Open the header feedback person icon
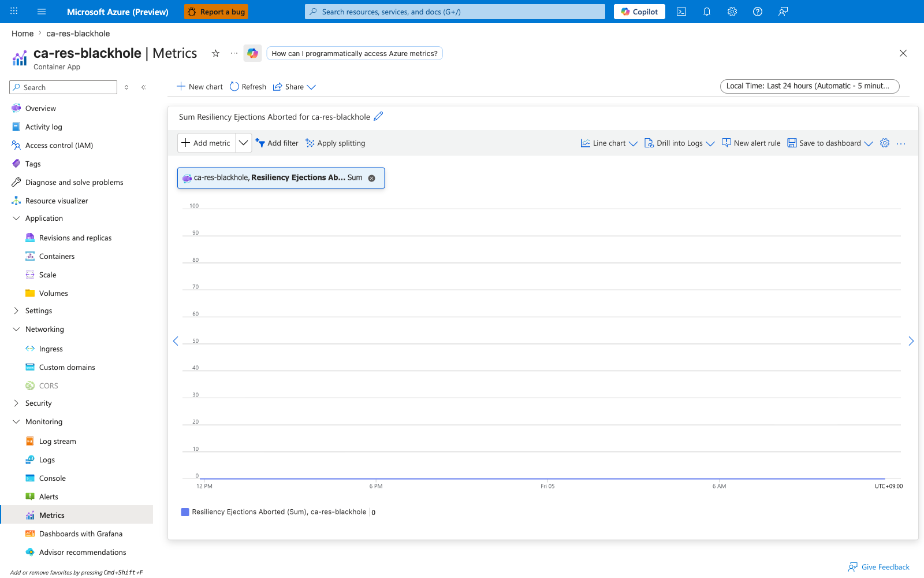924x578 pixels. (783, 12)
